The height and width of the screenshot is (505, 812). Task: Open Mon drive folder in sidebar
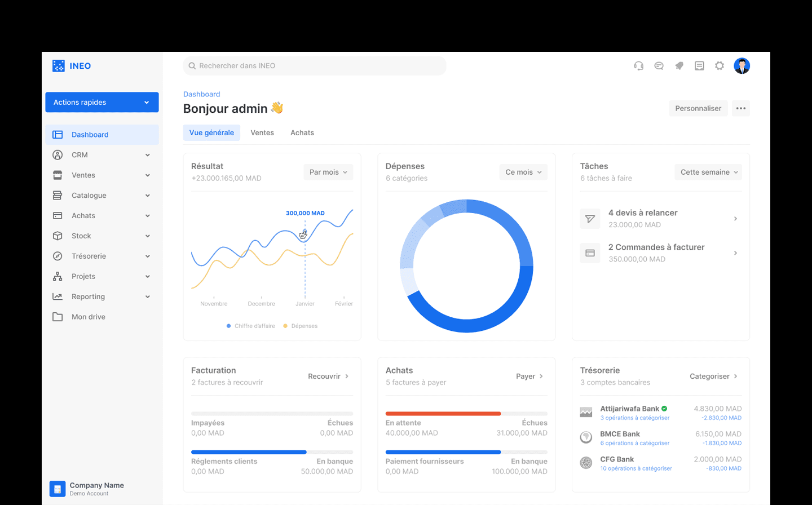pos(88,317)
